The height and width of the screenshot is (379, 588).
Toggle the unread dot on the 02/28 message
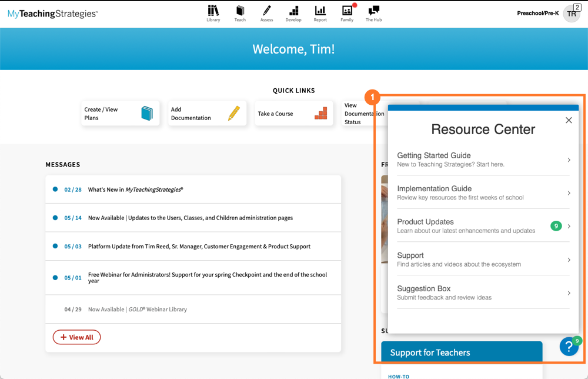coord(55,189)
